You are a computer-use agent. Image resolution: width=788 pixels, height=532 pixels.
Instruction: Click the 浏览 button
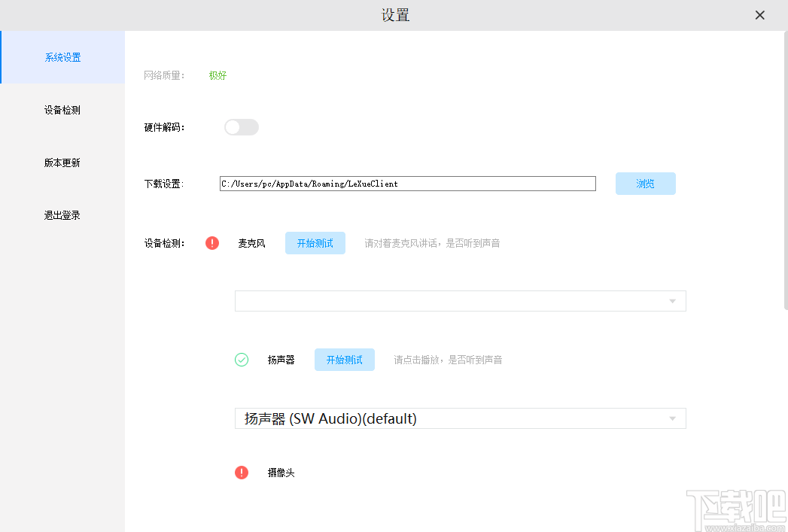pyautogui.click(x=645, y=183)
